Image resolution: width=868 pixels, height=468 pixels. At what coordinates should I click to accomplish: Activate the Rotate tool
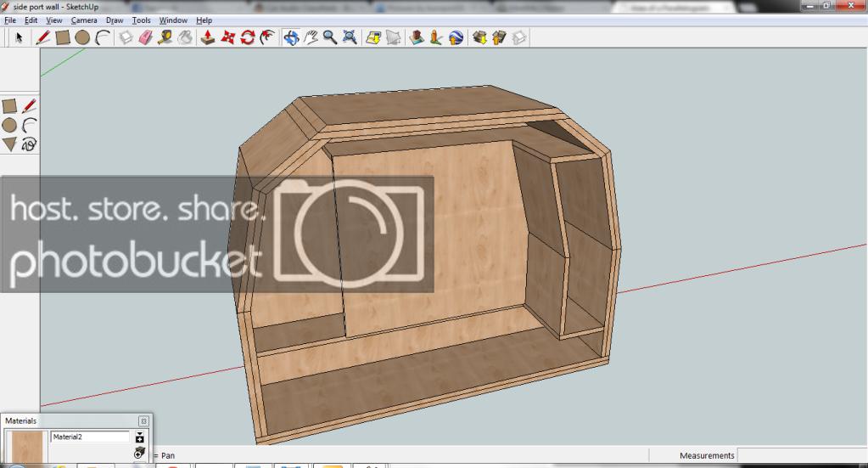point(248,37)
